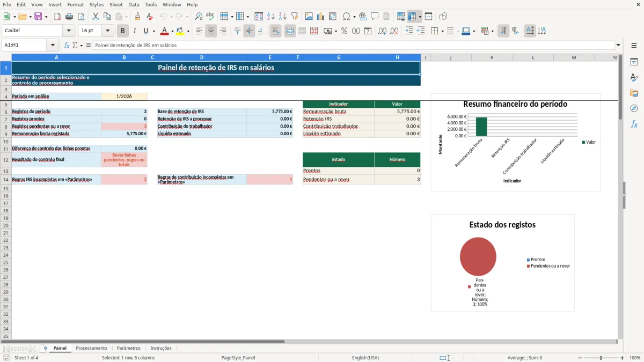
Task: Insert a chart
Action: tap(321, 17)
